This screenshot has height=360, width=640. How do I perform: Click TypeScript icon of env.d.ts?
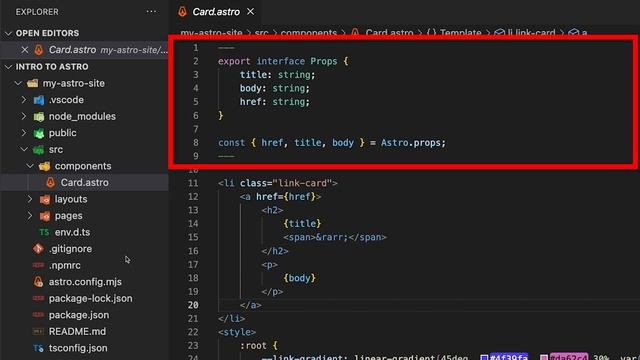[44, 232]
